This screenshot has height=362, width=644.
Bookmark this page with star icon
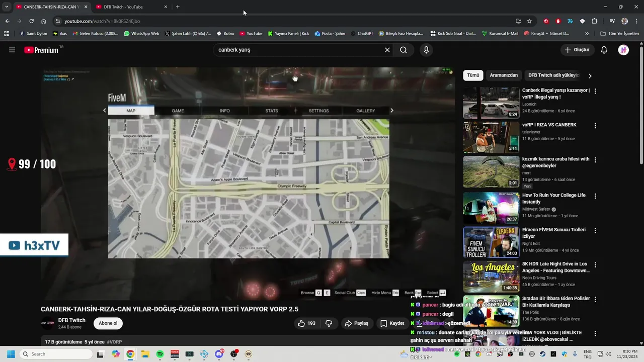(529, 21)
